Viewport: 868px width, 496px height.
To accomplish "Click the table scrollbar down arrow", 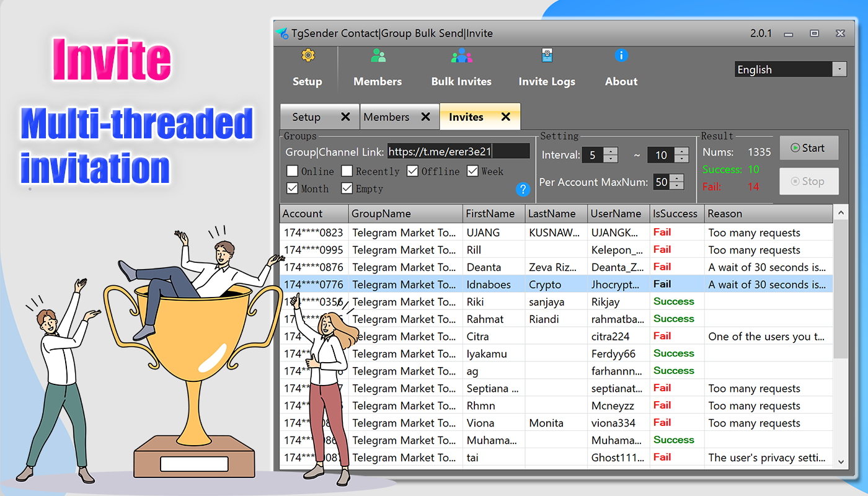I will [x=841, y=461].
